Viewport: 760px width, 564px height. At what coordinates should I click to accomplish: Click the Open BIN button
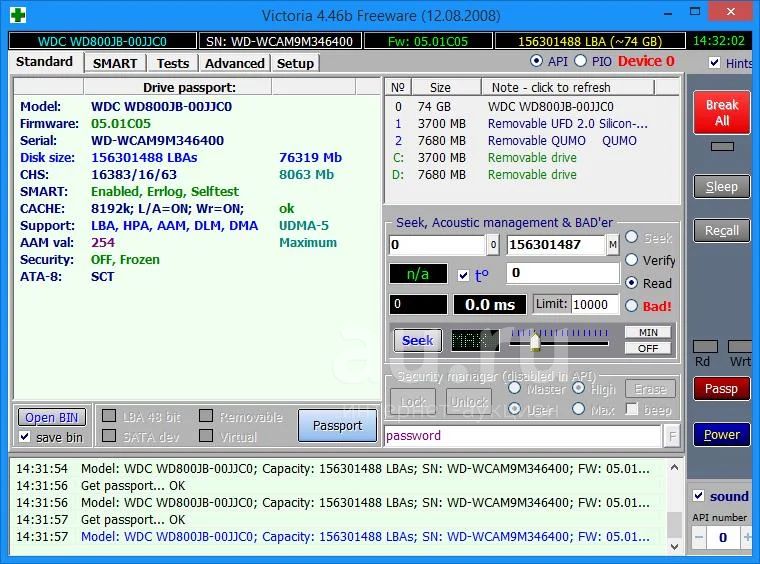point(52,417)
